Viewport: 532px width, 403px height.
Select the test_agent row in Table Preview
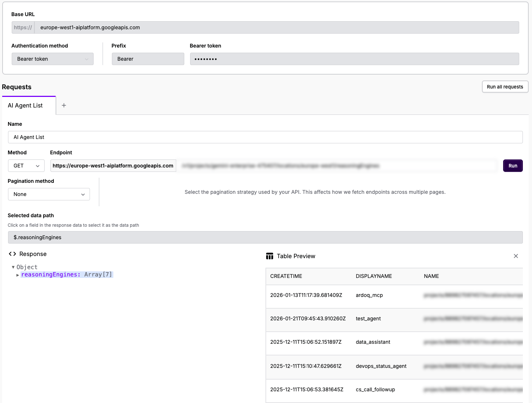[369, 319]
